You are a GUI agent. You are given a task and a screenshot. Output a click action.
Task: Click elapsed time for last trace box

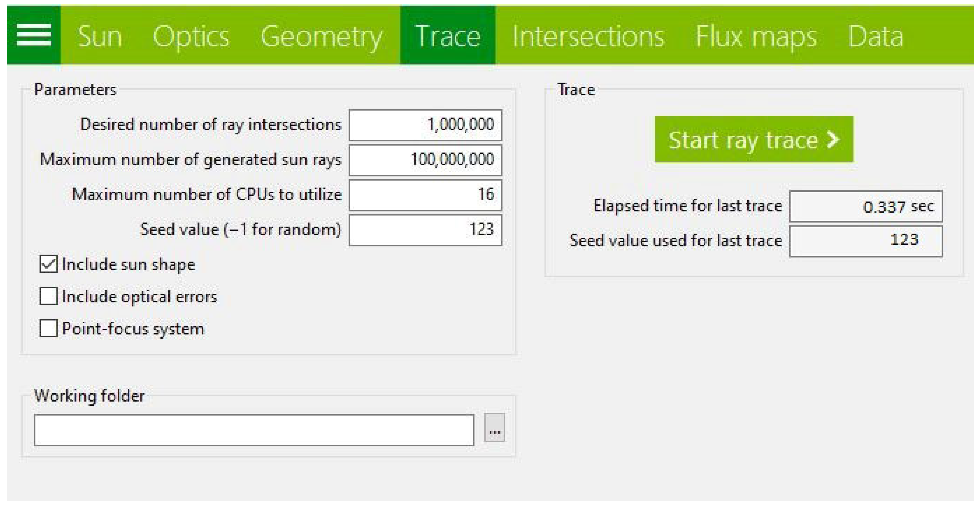tap(865, 206)
